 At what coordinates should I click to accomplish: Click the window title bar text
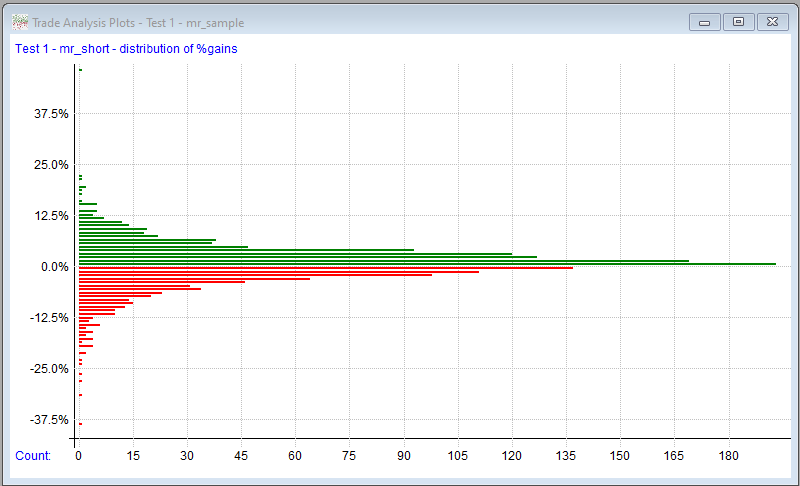pyautogui.click(x=138, y=22)
